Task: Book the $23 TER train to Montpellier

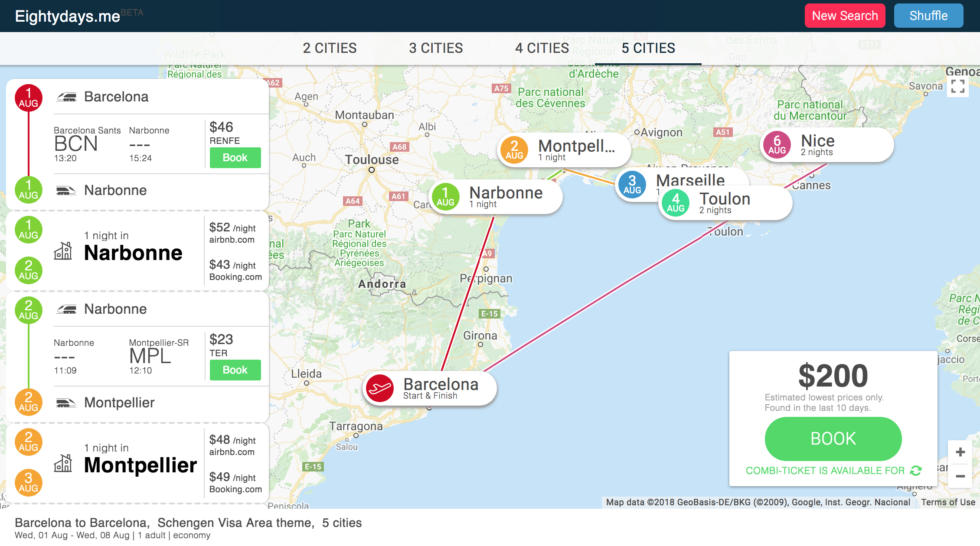Action: pyautogui.click(x=235, y=370)
